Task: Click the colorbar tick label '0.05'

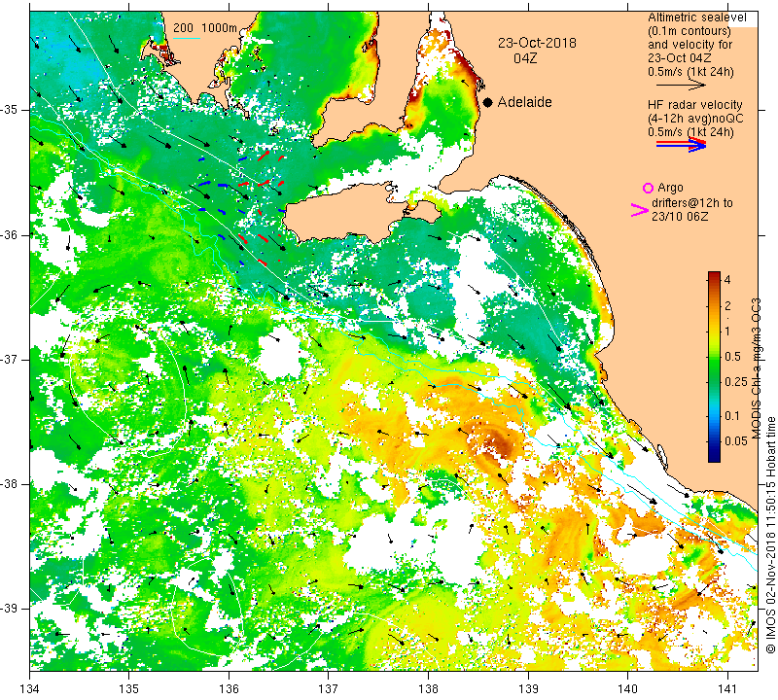Action: click(x=736, y=441)
